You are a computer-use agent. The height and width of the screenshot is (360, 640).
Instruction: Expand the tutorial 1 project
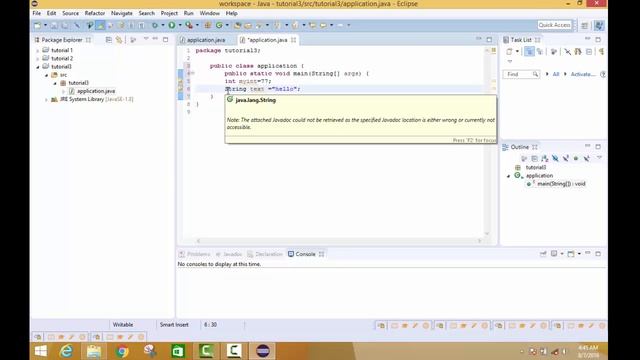point(38,51)
